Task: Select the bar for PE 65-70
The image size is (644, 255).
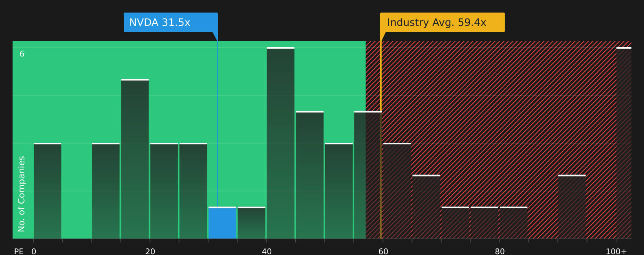Action: pos(426,207)
